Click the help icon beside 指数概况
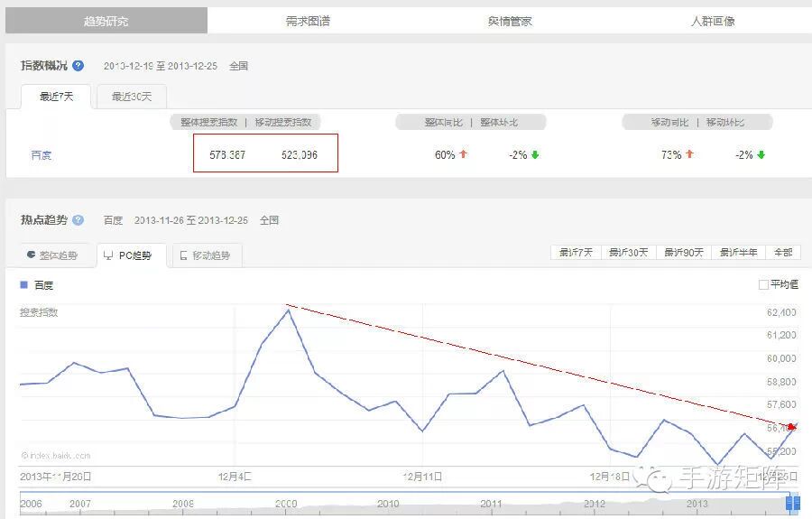812x519 pixels. click(78, 66)
